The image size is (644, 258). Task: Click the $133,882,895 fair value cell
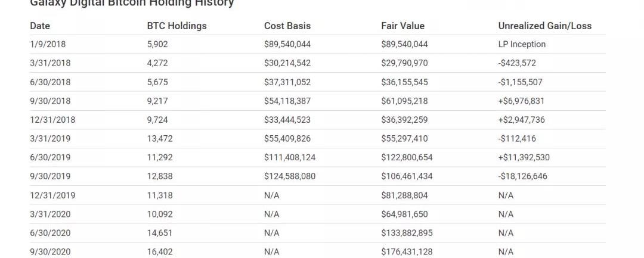[x=407, y=232]
